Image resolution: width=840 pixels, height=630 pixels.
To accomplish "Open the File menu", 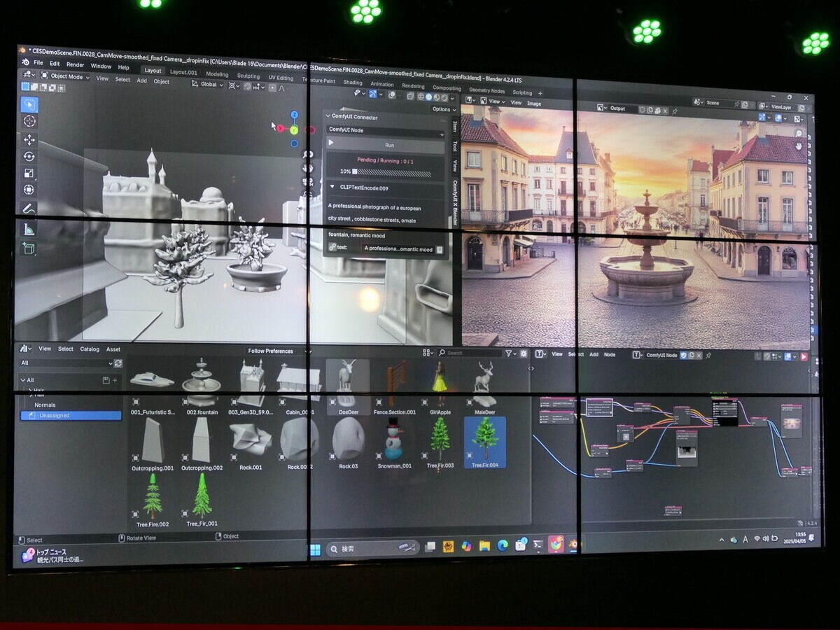I will [38, 63].
